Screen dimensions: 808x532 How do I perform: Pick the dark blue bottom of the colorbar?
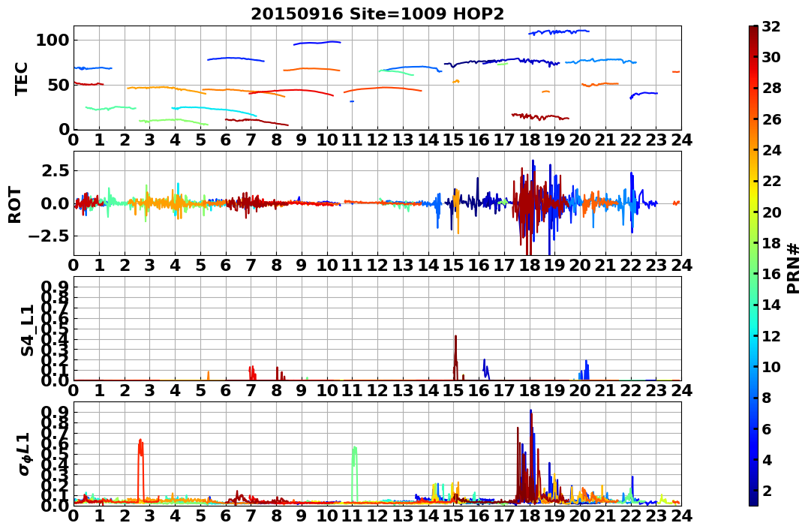[753, 501]
